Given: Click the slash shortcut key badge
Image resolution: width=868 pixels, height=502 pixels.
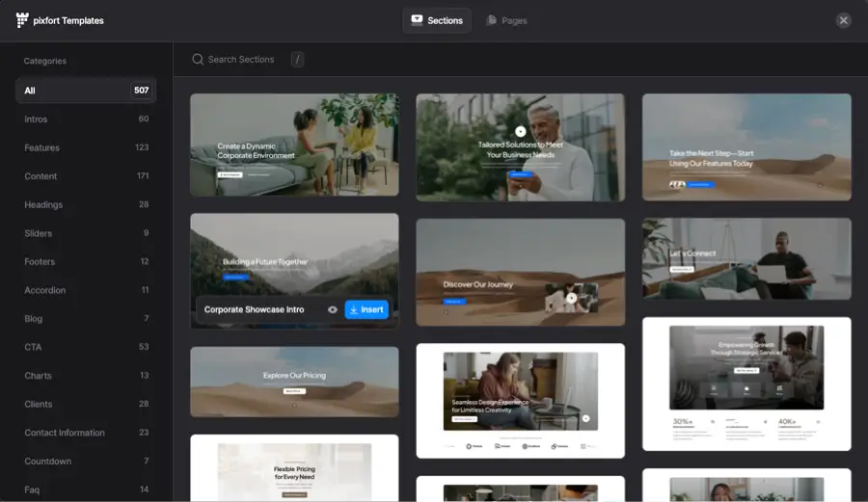Looking at the screenshot, I should tap(297, 60).
